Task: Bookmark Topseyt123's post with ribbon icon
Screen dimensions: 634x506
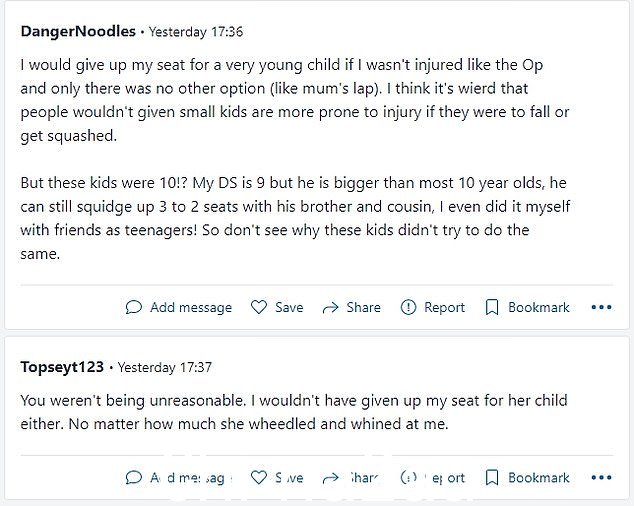Action: tap(492, 478)
